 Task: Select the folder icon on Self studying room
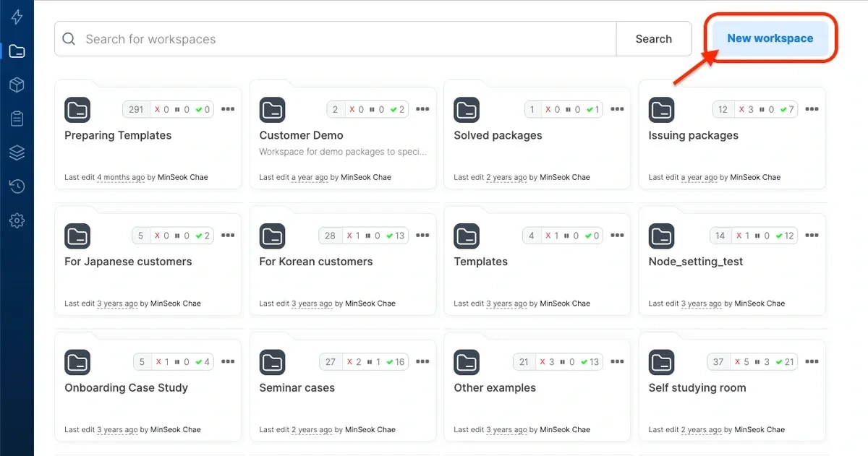tap(661, 362)
